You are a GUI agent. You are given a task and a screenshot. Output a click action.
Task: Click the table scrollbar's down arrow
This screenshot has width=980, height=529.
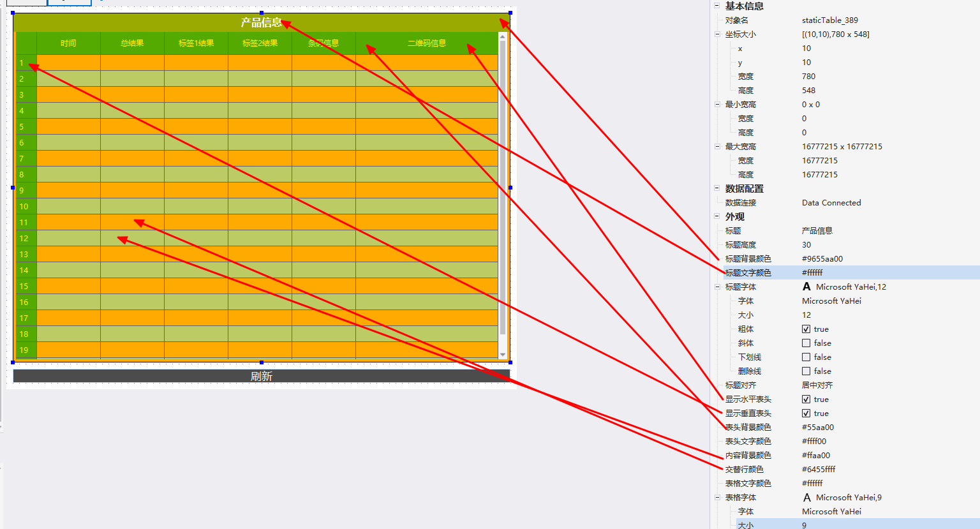(503, 355)
